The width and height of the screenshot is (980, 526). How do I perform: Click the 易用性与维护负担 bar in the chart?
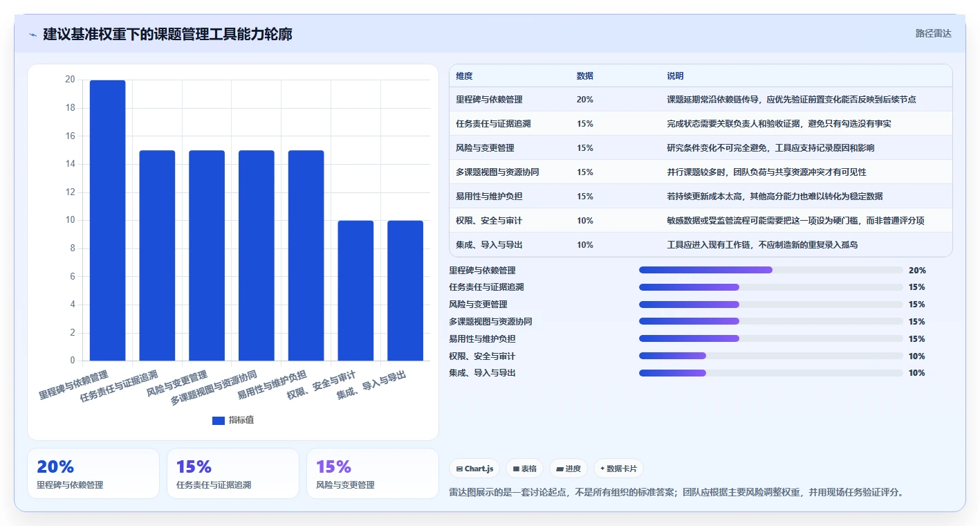[x=306, y=255]
